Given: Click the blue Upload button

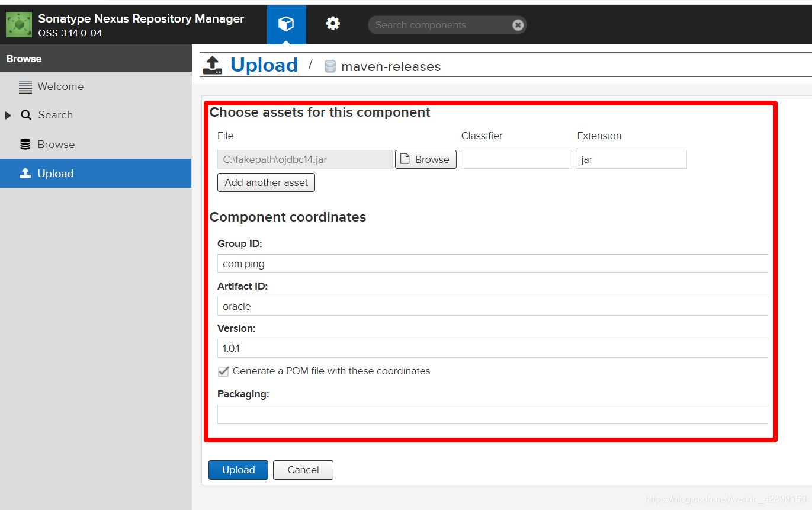Looking at the screenshot, I should pos(238,470).
